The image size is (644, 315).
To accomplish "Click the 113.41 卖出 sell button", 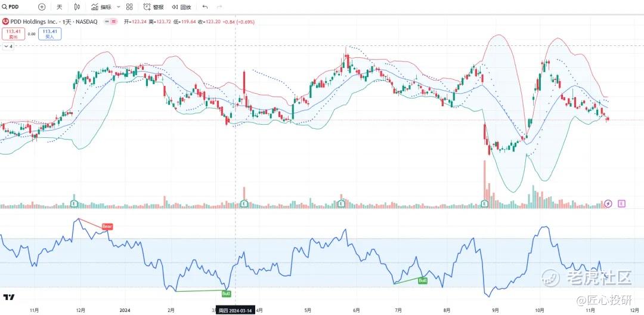I will tap(13, 33).
